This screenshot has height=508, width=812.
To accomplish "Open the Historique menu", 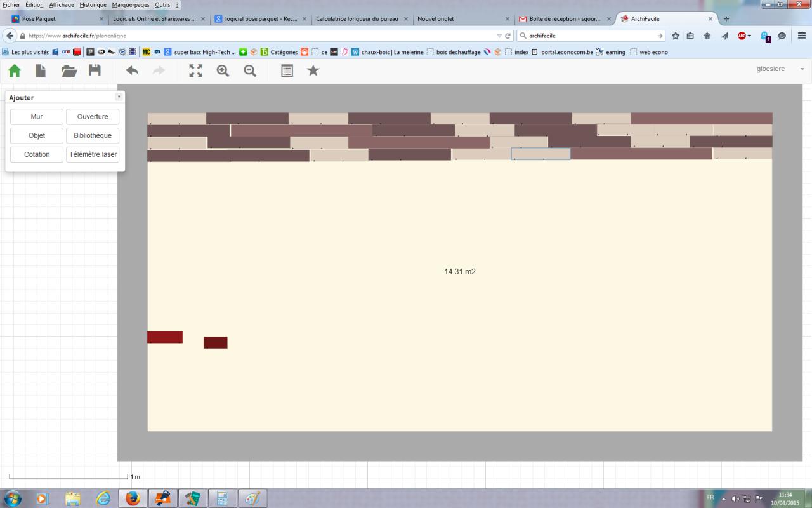I will [x=93, y=4].
